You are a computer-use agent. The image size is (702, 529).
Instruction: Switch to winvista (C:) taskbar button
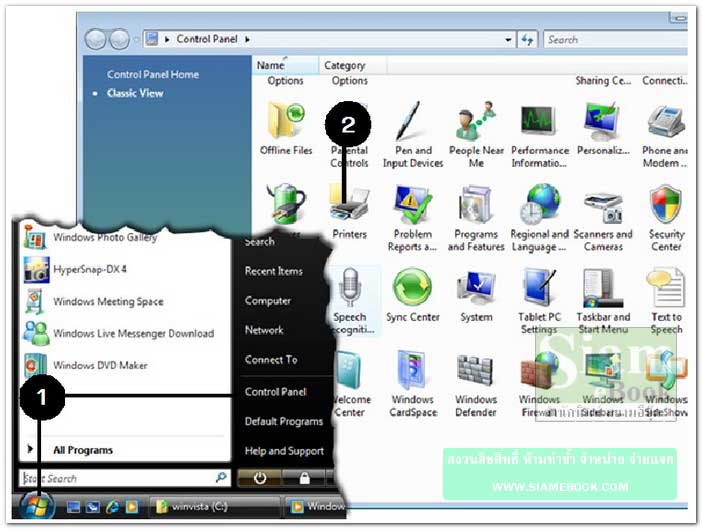click(214, 507)
